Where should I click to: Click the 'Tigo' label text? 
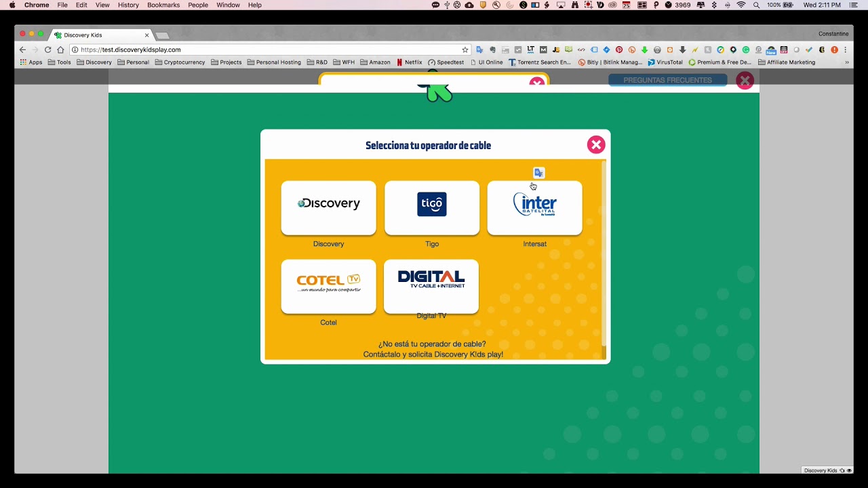[x=432, y=244]
